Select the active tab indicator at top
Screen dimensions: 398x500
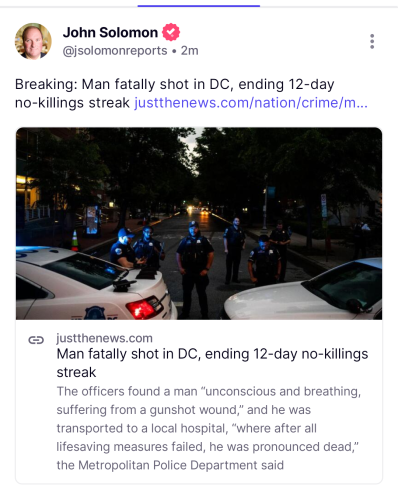[199, 6]
